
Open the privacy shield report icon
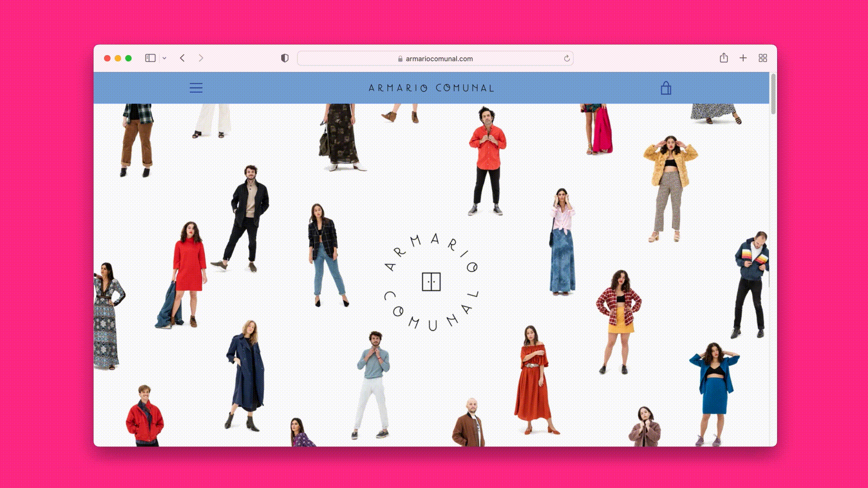(x=285, y=58)
